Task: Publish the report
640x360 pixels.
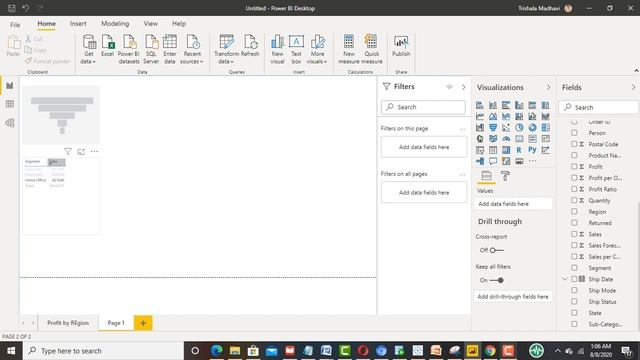Action: click(401, 46)
